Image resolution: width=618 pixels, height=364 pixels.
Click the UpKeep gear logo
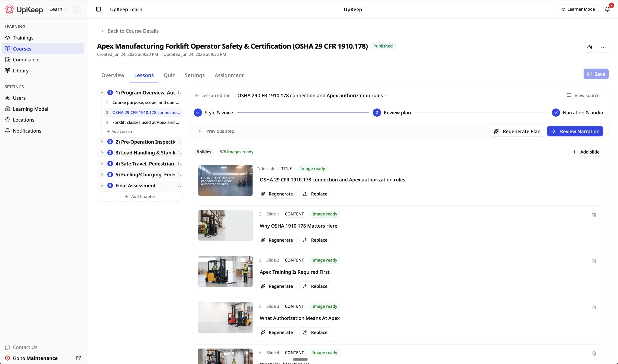(x=9, y=9)
